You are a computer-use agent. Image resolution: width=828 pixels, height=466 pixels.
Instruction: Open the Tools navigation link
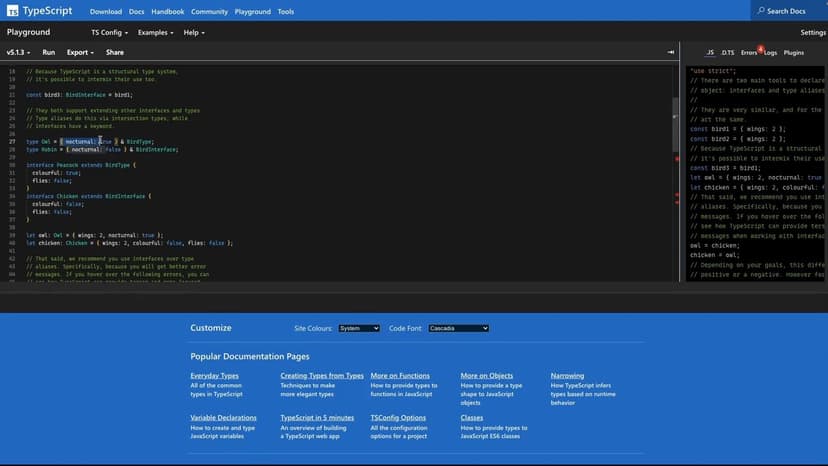286,12
